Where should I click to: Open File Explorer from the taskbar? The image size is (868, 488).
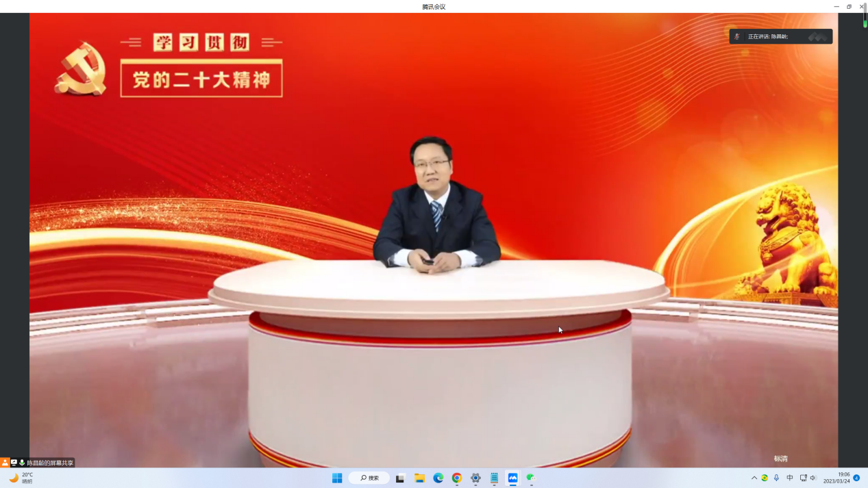coord(419,478)
